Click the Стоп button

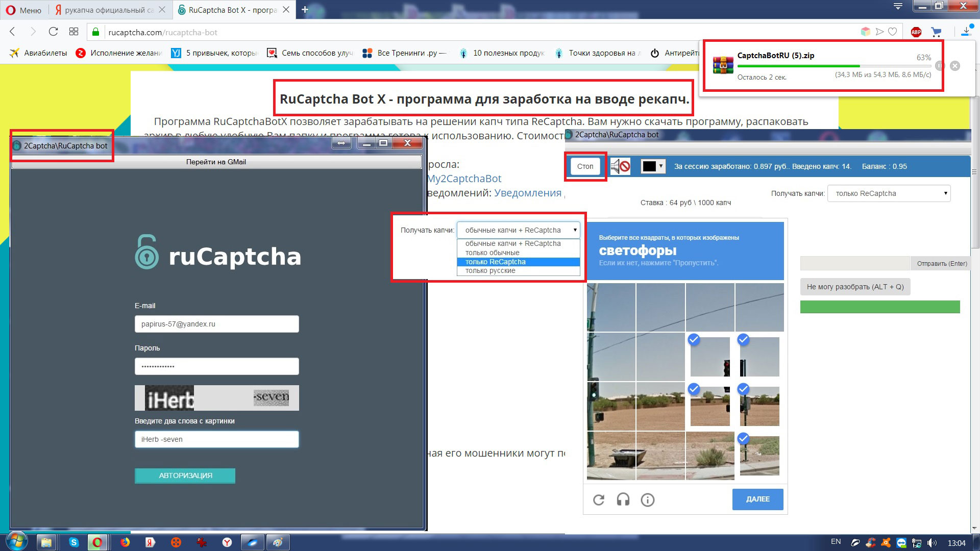[x=585, y=166]
